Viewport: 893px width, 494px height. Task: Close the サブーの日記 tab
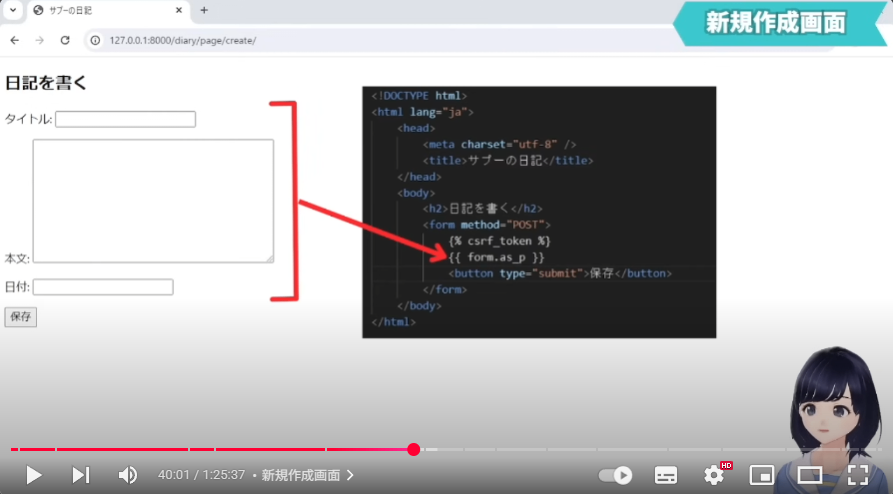pos(179,10)
